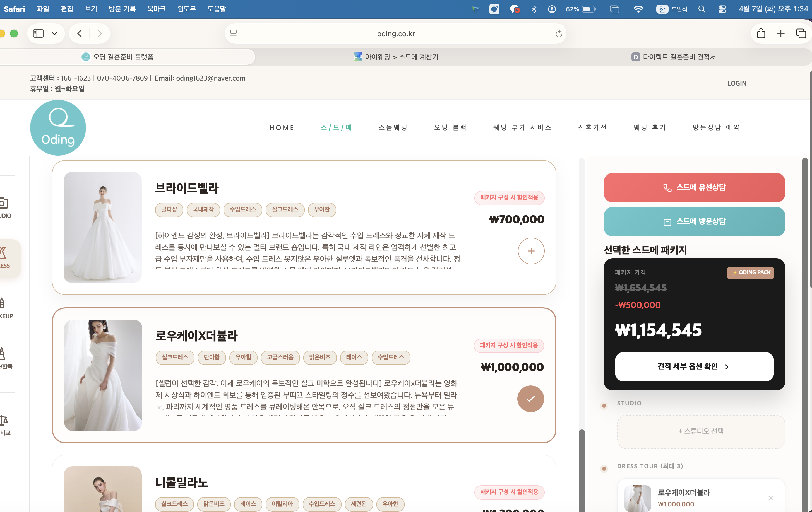The image size is (812, 512).
Task: Open the tab group chevron beside the sidebar button
Action: [x=55, y=33]
